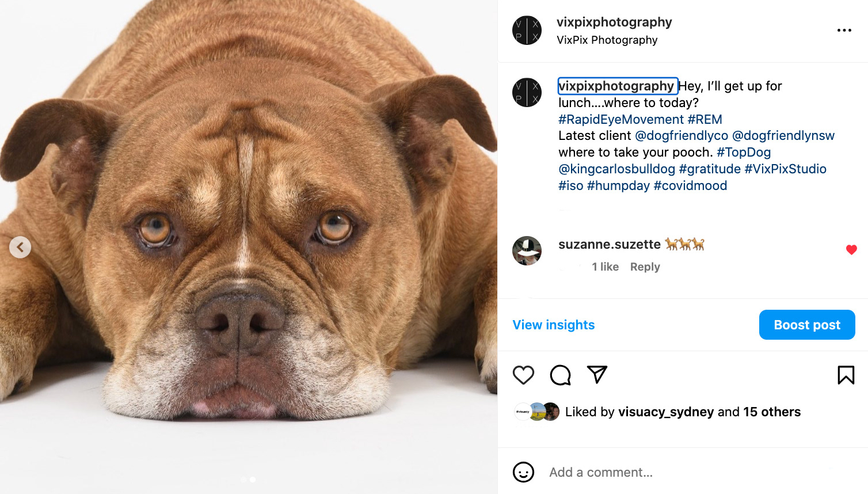Open the emoji picker in the comment field

coord(523,472)
